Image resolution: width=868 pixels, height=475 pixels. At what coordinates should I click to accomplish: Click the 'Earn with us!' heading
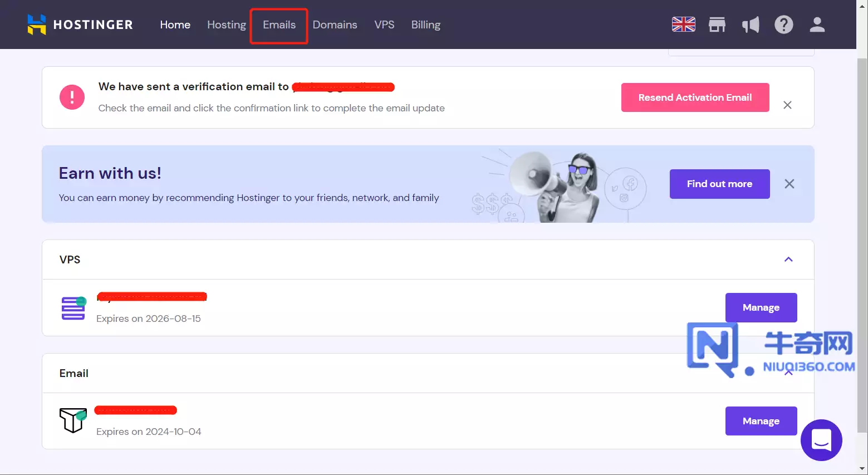[110, 173]
